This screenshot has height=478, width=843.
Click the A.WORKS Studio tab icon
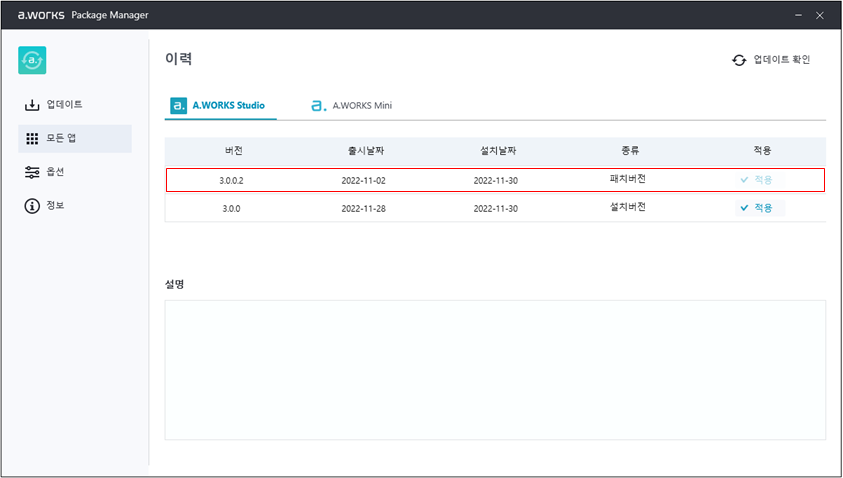[x=178, y=105]
